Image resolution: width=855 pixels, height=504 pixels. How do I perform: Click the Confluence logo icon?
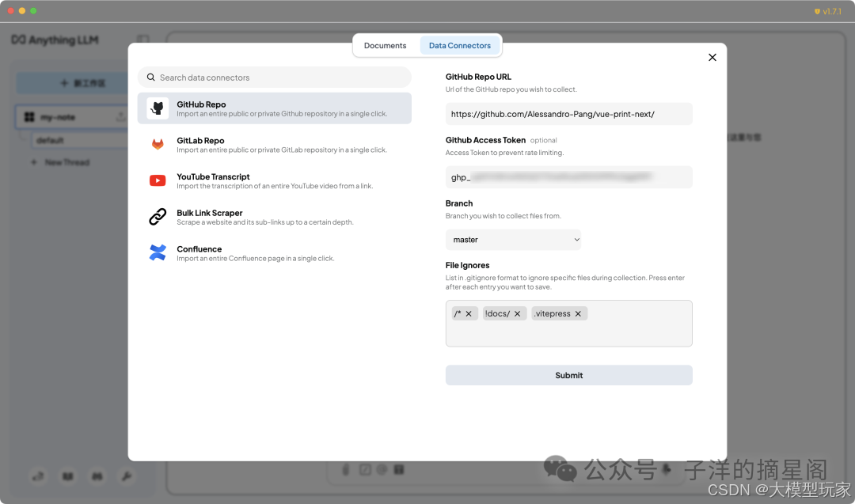(158, 252)
